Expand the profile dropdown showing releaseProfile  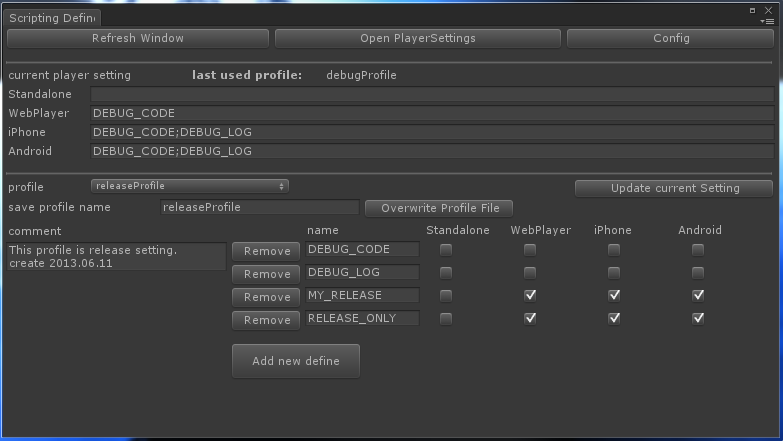pyautogui.click(x=190, y=186)
